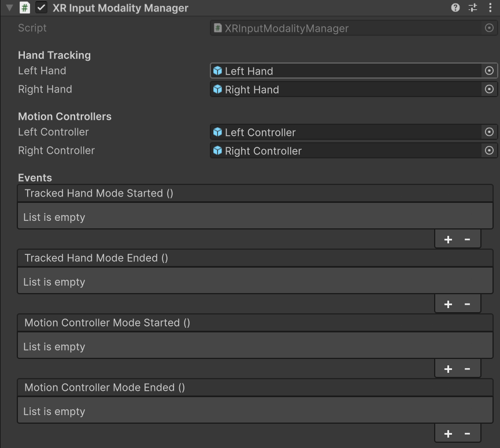The image size is (500, 448).
Task: Toggle the XR Input Modality Manager component checkbox
Action: pyautogui.click(x=40, y=8)
